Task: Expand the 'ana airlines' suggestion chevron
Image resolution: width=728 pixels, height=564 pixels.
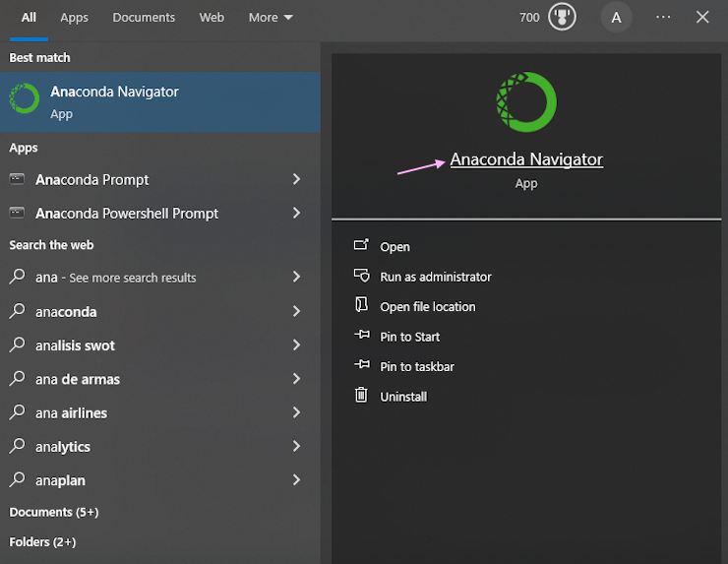Action: point(296,412)
